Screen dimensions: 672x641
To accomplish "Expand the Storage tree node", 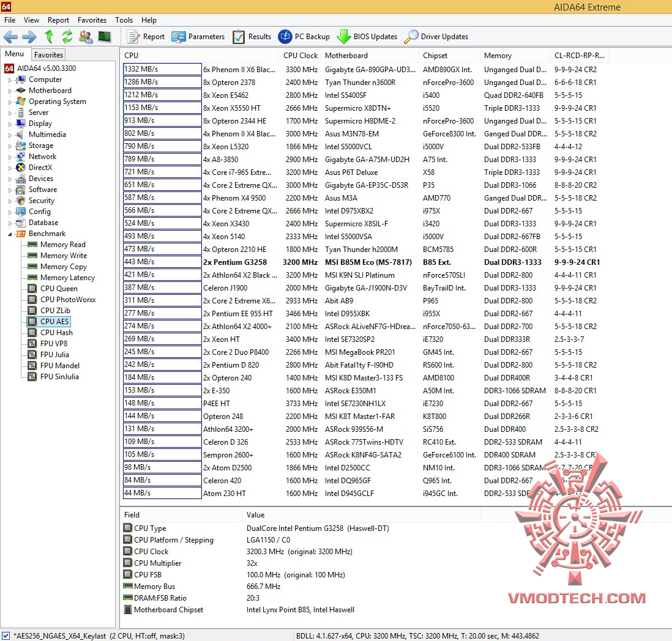I will point(10,146).
